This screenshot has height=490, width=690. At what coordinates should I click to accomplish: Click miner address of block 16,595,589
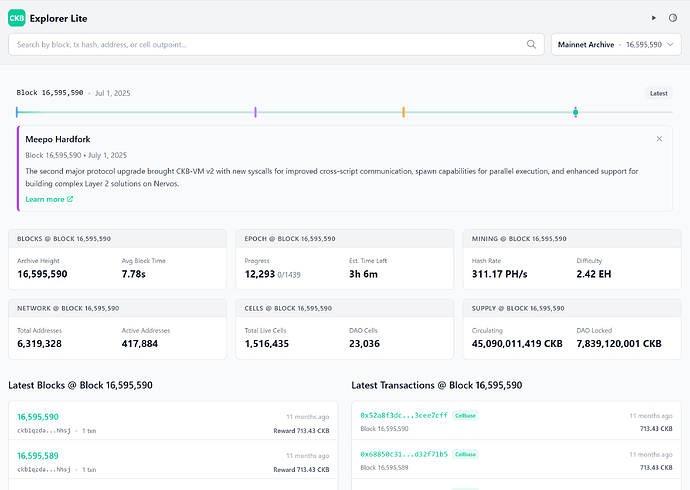click(44, 469)
